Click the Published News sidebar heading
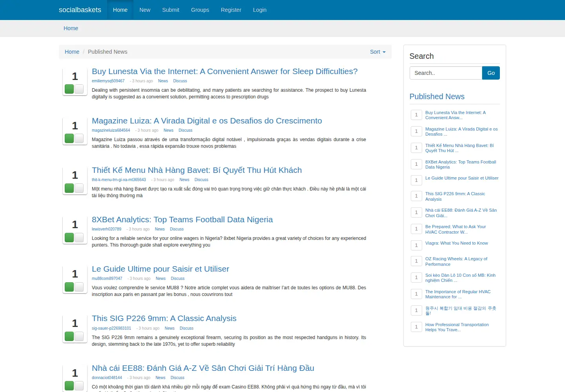The width and height of the screenshot is (565, 392). pyautogui.click(x=437, y=96)
